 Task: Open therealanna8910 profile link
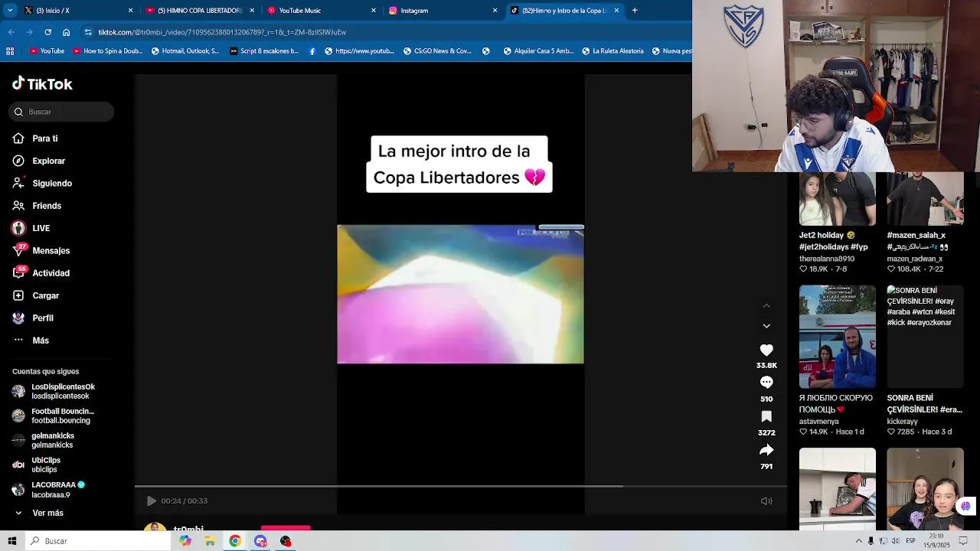point(827,259)
